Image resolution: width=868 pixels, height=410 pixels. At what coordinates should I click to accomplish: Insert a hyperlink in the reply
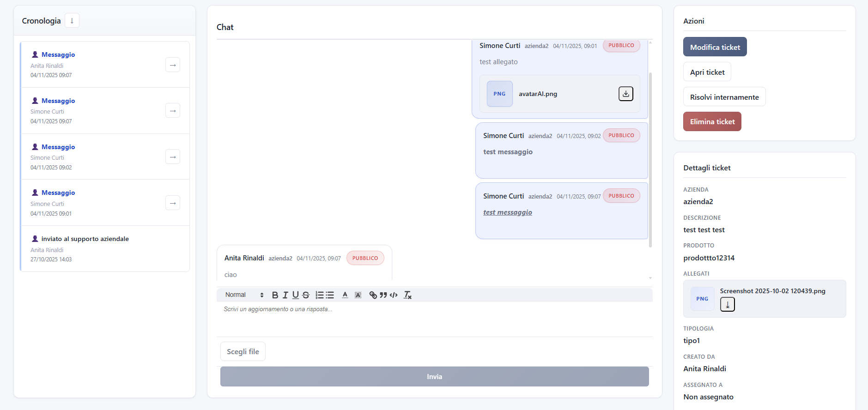[x=373, y=295]
